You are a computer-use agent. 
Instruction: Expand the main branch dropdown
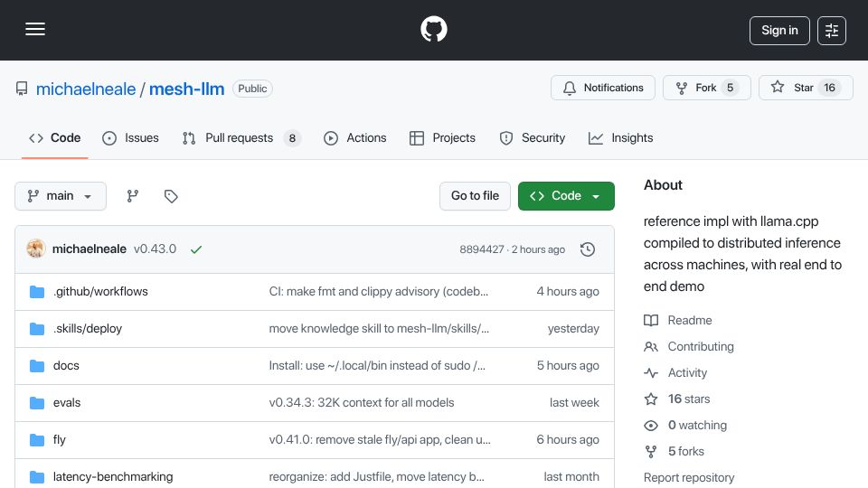[x=61, y=196]
